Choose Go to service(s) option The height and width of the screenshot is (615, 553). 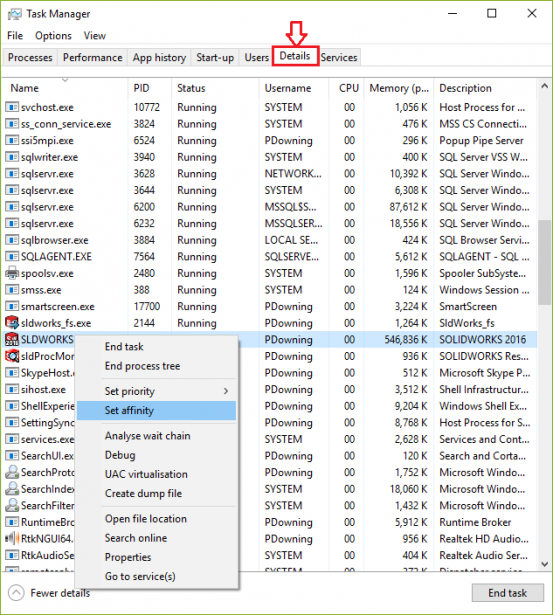[157, 577]
